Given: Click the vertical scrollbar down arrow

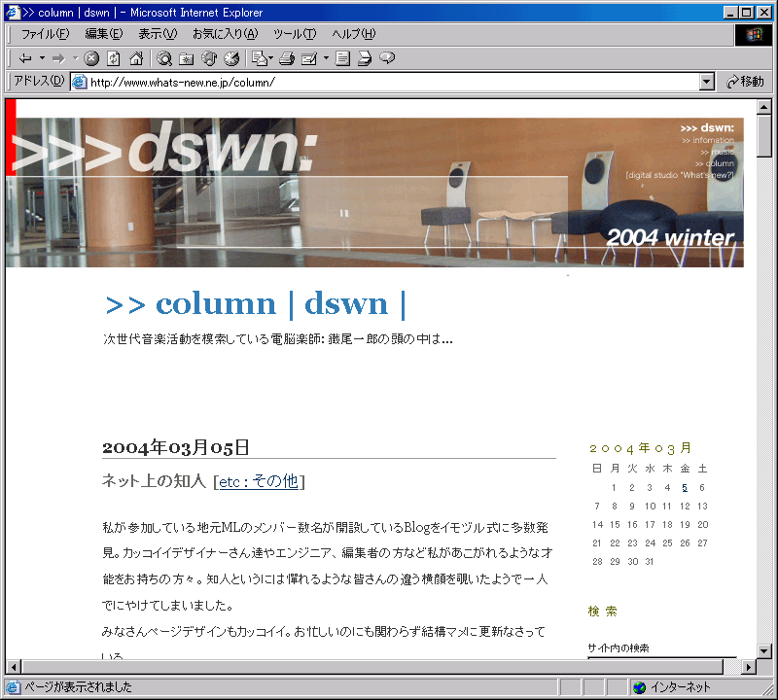Looking at the screenshot, I should pyautogui.click(x=764, y=650).
